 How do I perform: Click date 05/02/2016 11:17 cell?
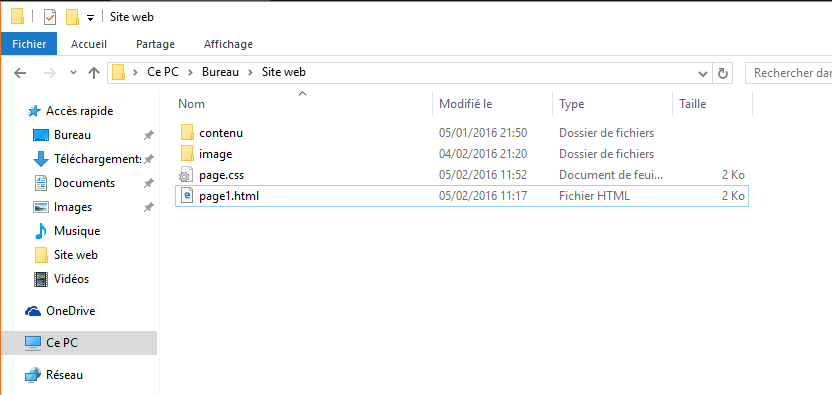point(483,196)
